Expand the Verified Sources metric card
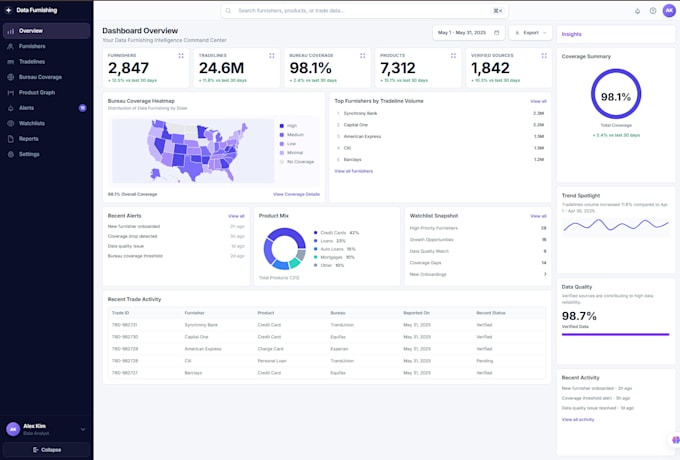Screen dimensions: 680x460 [x=544, y=55]
